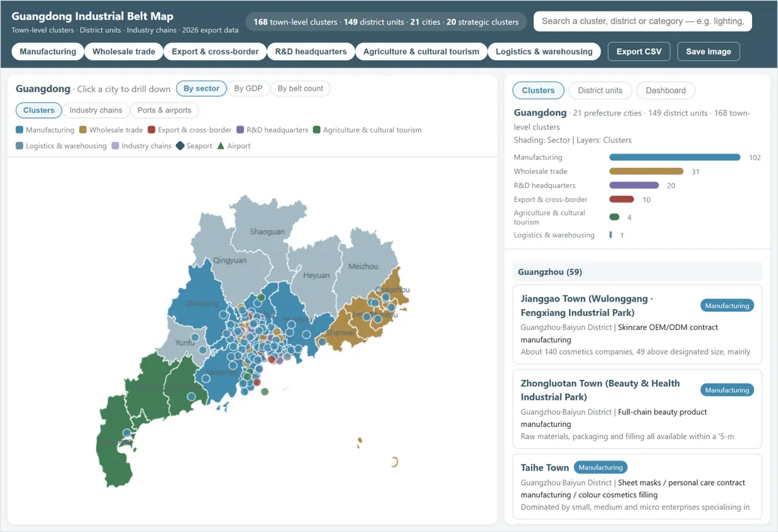Open the District units tab

click(x=600, y=90)
